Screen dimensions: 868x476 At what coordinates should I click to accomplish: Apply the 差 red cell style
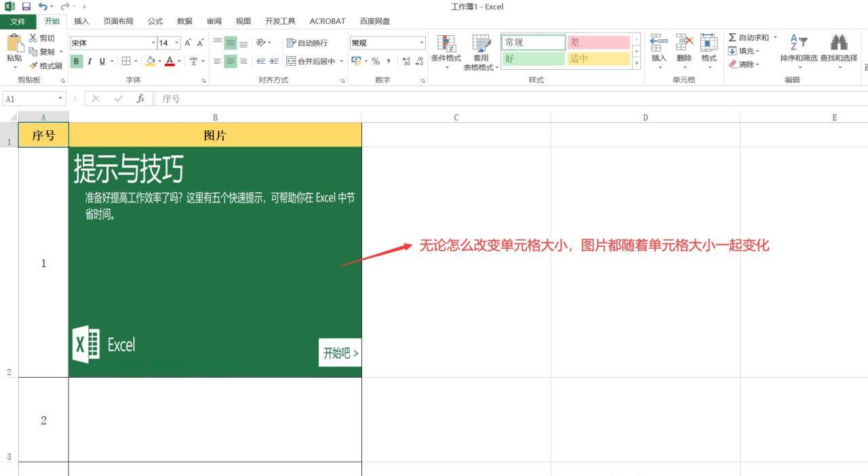(599, 42)
